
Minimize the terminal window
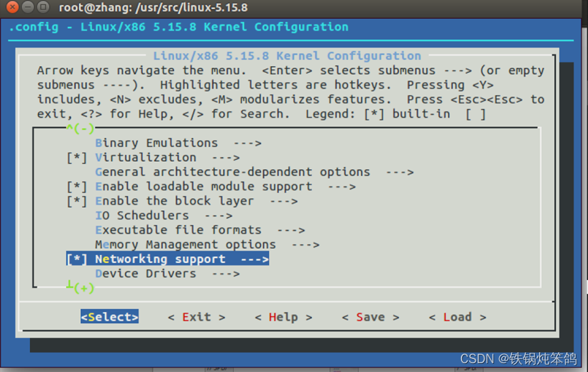(28, 7)
